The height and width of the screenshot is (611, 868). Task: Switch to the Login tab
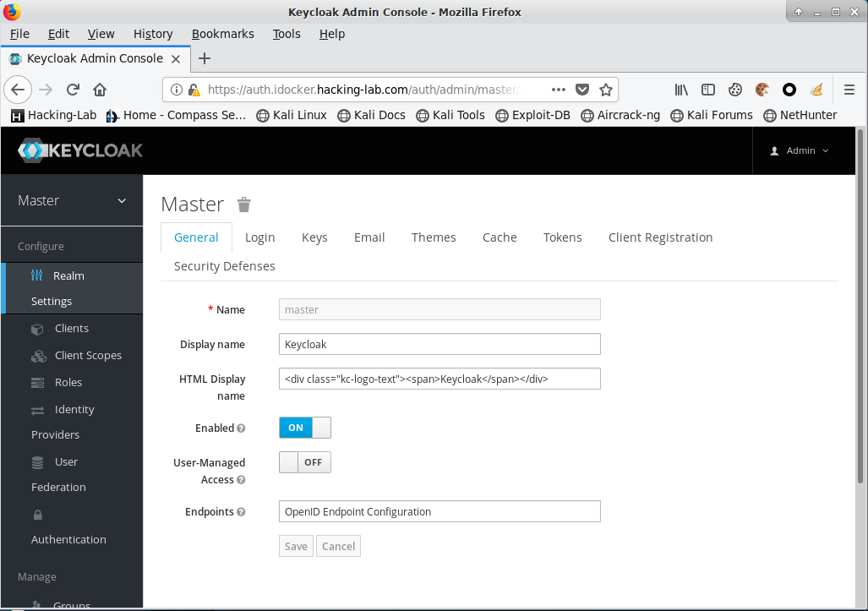(259, 237)
